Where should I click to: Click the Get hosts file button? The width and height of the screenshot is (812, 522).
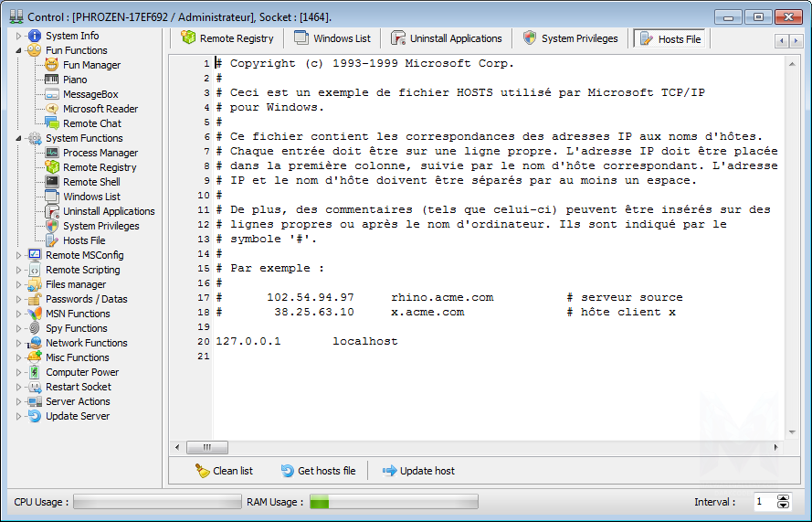tap(318, 471)
